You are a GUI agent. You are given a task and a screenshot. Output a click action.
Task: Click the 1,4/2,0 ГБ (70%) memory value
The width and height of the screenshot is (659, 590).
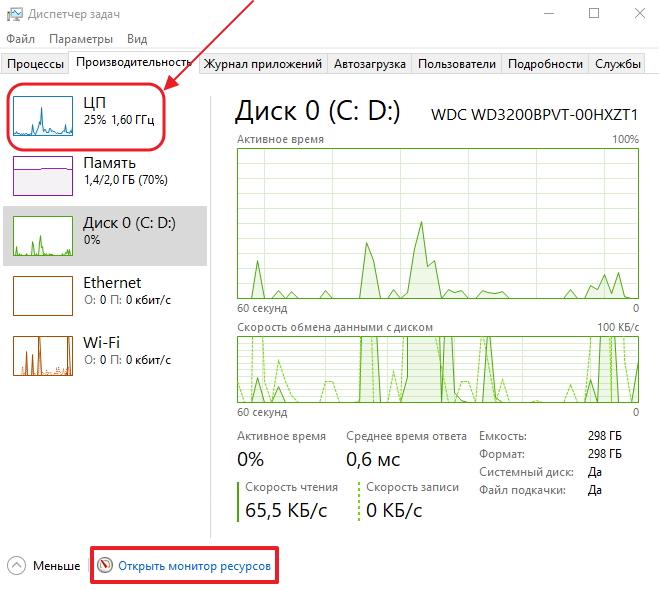click(126, 180)
